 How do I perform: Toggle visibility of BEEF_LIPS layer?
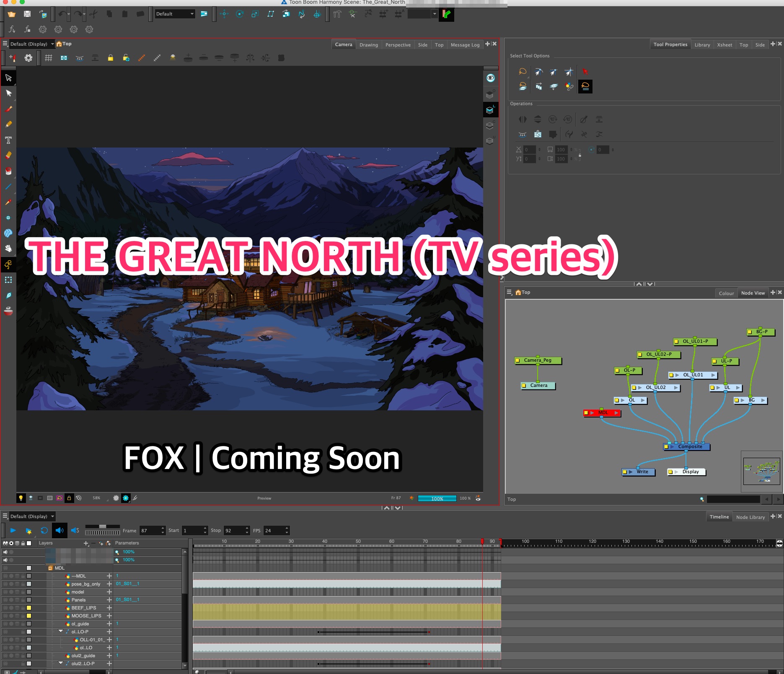pyautogui.click(x=5, y=608)
